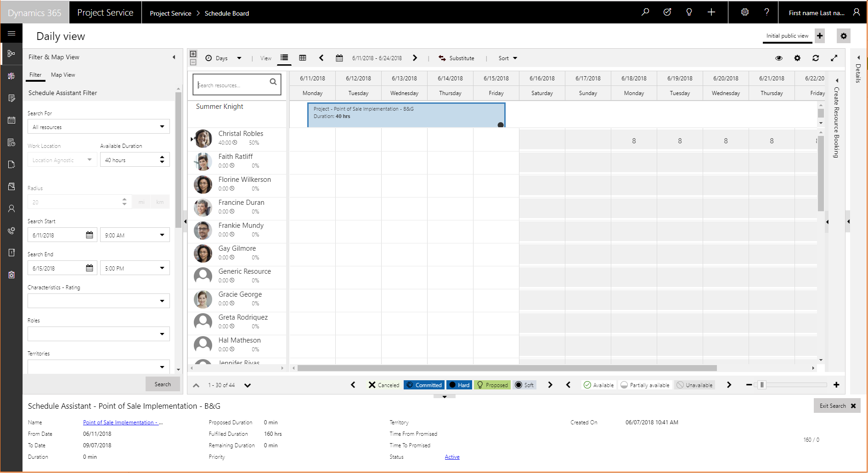
Task: Open Search Start date calendar icon
Action: pyautogui.click(x=90, y=235)
